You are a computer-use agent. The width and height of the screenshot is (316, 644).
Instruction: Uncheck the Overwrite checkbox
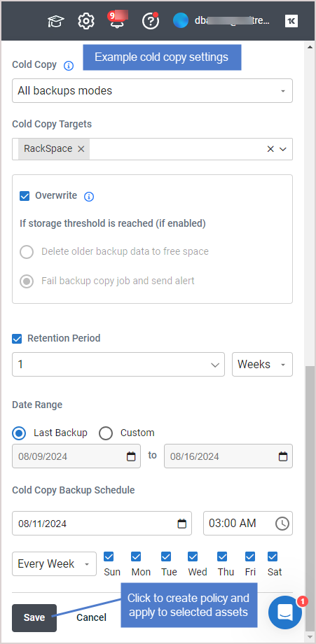click(25, 196)
